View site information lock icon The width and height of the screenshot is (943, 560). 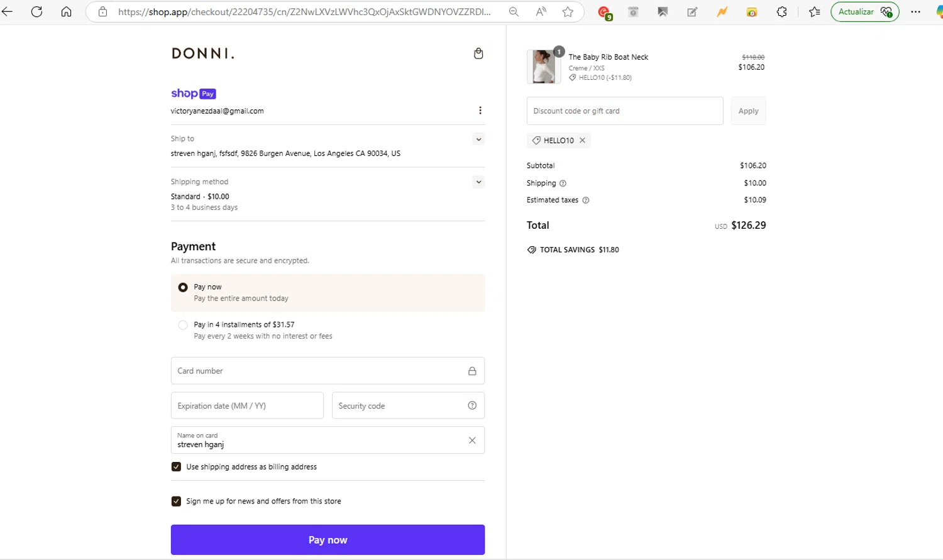tap(102, 12)
